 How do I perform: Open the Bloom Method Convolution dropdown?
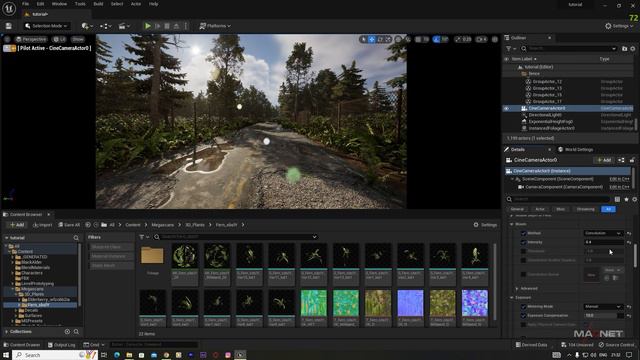[603, 233]
